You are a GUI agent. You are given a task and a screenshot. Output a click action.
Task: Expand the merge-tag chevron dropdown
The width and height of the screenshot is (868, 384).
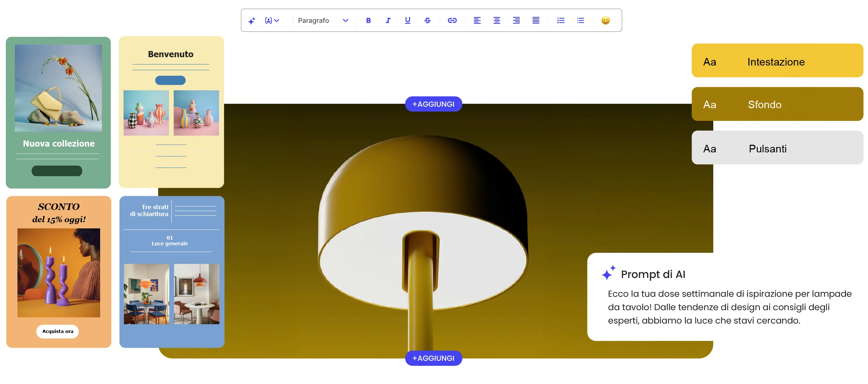[276, 21]
